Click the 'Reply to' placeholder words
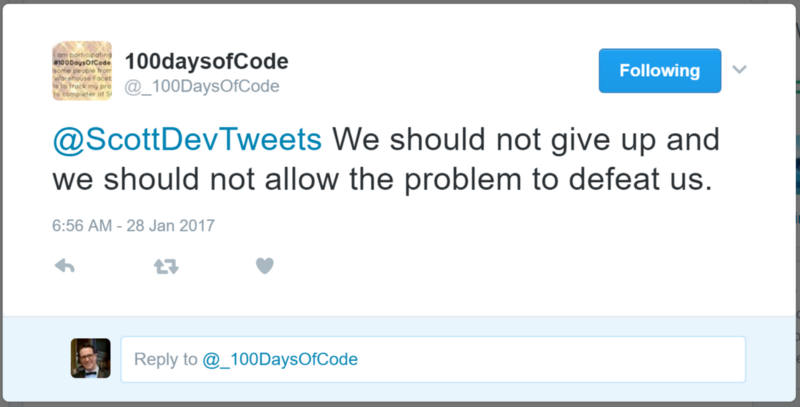The image size is (800, 407). coord(166,360)
